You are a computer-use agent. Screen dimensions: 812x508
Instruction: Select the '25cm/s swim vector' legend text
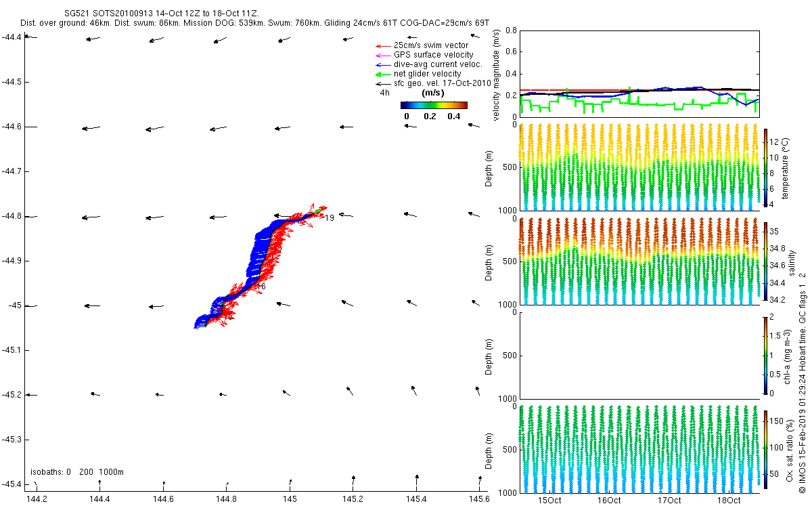pos(431,45)
